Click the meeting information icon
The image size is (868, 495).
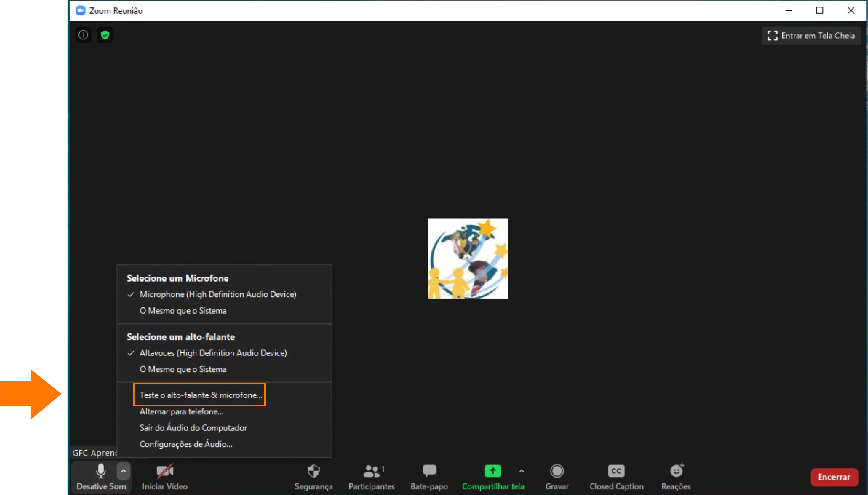(x=83, y=35)
